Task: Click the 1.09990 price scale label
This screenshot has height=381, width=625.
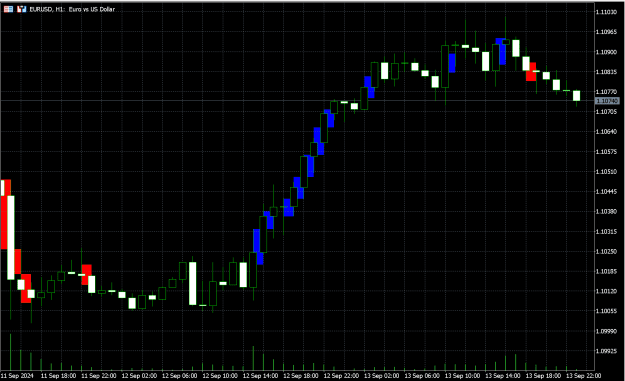Action: pos(606,331)
